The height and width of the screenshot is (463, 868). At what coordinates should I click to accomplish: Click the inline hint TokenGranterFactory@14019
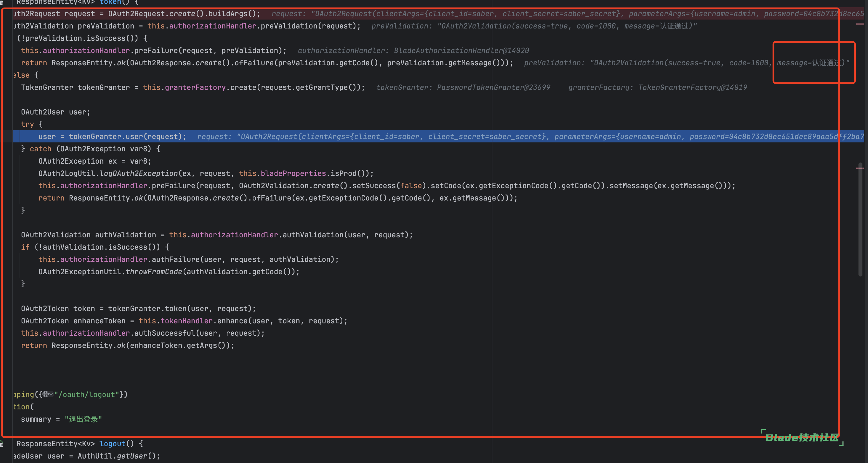point(692,88)
